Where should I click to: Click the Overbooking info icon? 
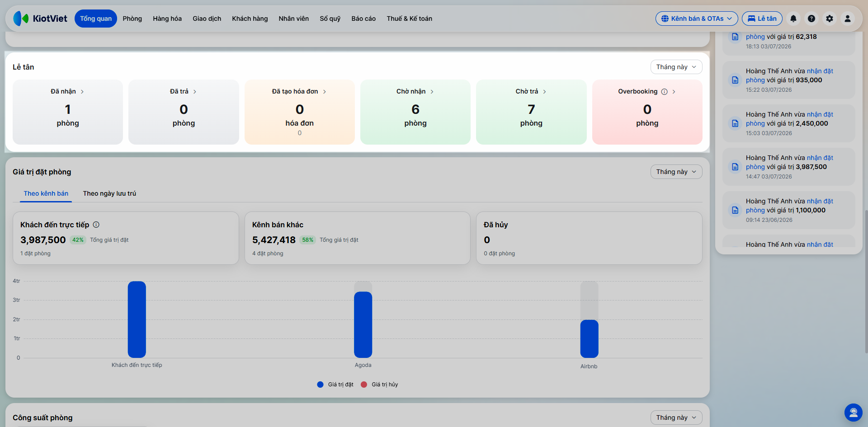point(664,92)
